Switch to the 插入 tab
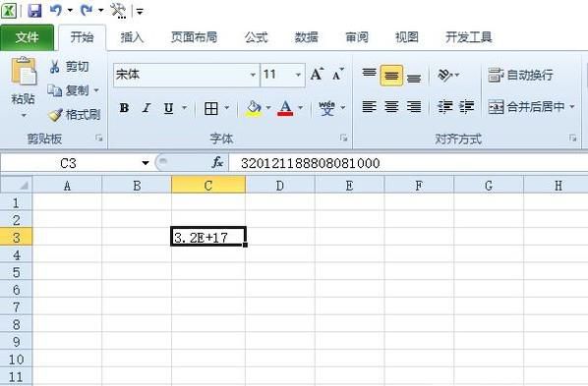Viewport: 588px width, 386px height. pyautogui.click(x=132, y=37)
